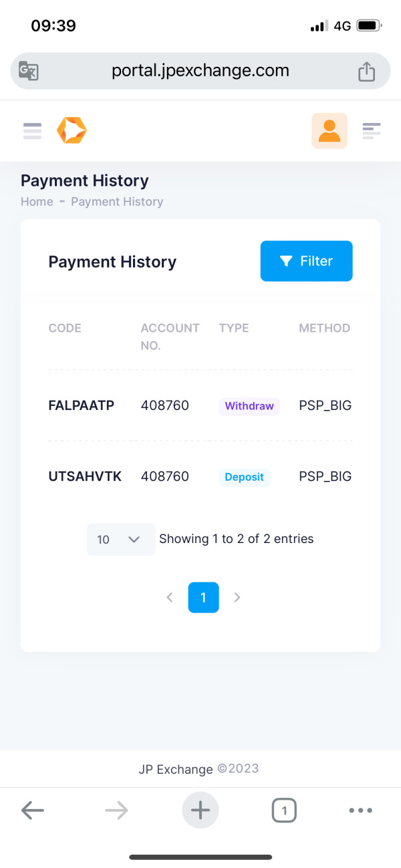Open browser three-dots more menu

pos(360,810)
